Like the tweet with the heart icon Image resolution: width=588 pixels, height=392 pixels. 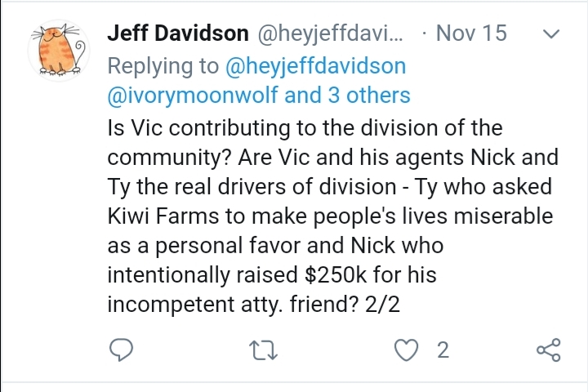click(406, 350)
